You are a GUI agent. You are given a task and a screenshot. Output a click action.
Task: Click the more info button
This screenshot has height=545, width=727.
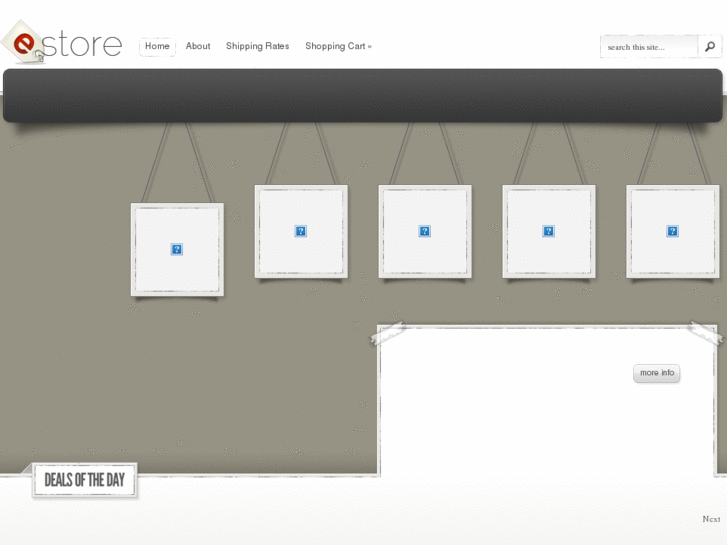pos(657,373)
